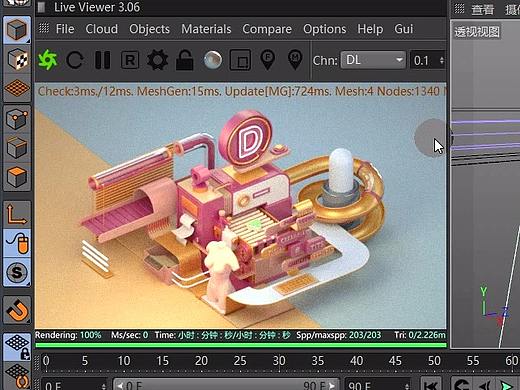The width and height of the screenshot is (520, 390).
Task: Open the Help menu
Action: (370, 29)
